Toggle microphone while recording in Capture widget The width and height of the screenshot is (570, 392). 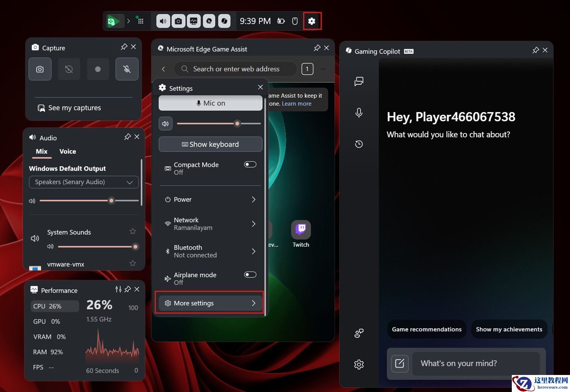[127, 69]
